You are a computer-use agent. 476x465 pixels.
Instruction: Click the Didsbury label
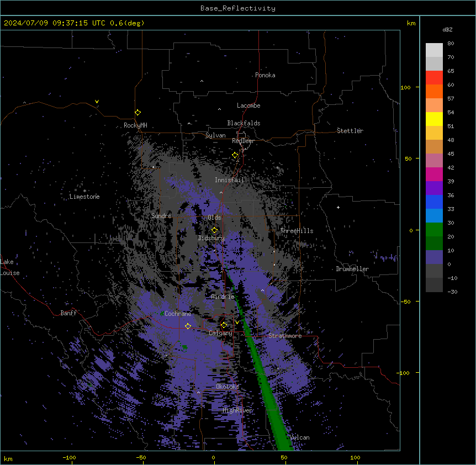coord(211,238)
